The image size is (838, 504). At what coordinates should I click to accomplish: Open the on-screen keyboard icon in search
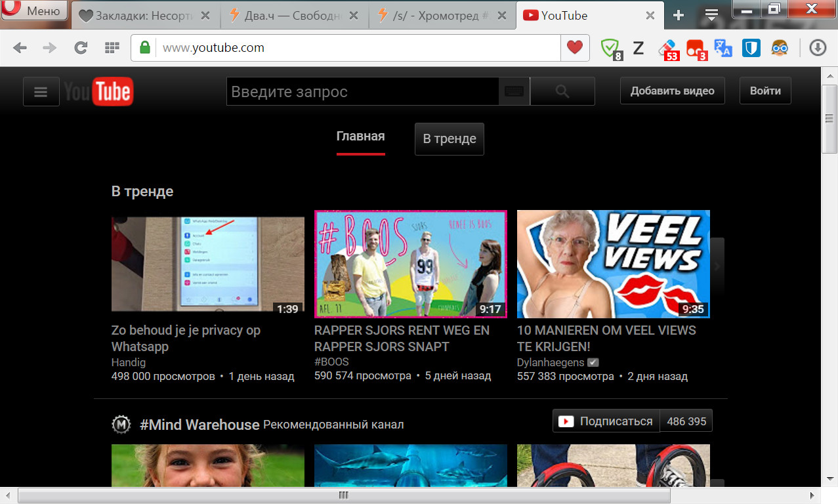(514, 92)
